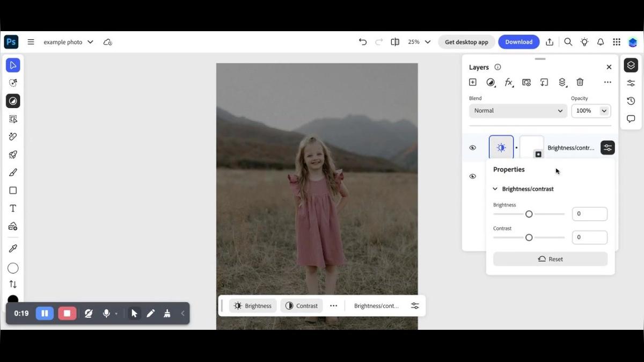Viewport: 644px width, 362px height.
Task: Open the Blend mode Normal dropdown
Action: coord(518,111)
